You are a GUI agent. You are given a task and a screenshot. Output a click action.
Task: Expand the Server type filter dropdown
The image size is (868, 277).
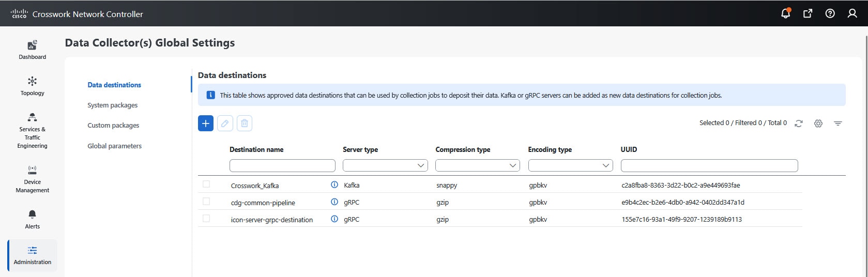385,165
